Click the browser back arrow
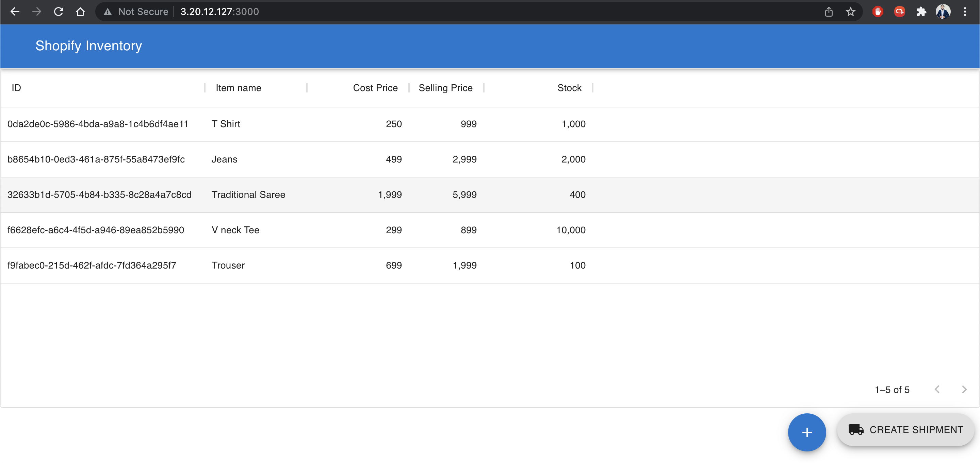Viewport: 980px width, 463px height. pyautogui.click(x=15, y=12)
